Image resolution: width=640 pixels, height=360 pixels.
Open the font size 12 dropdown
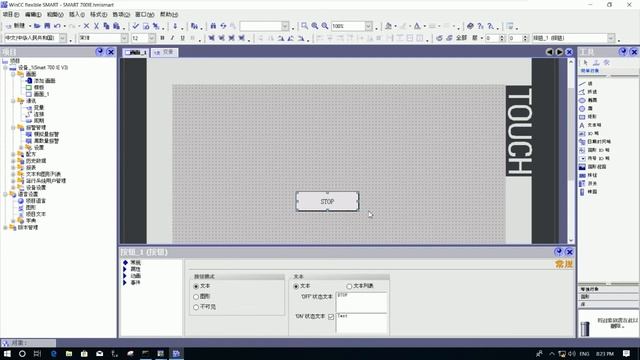click(x=151, y=38)
